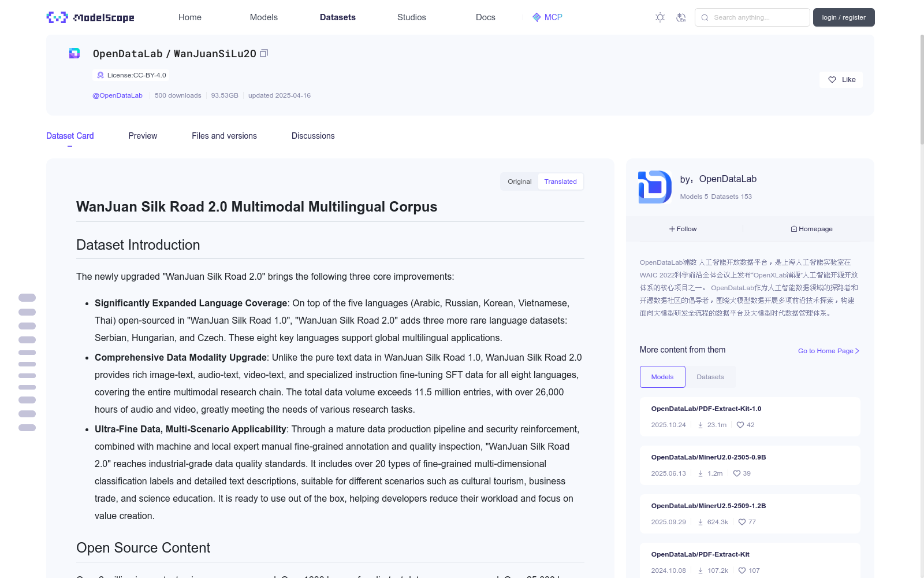Click heart icon on MinerU2.5-2509-1.2B card
This screenshot has height=578, width=924.
(742, 522)
